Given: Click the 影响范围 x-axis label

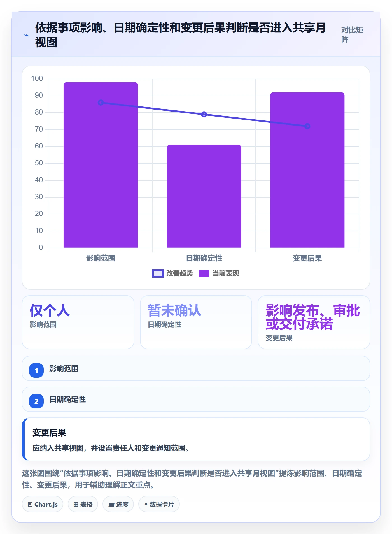Looking at the screenshot, I should point(101,258).
